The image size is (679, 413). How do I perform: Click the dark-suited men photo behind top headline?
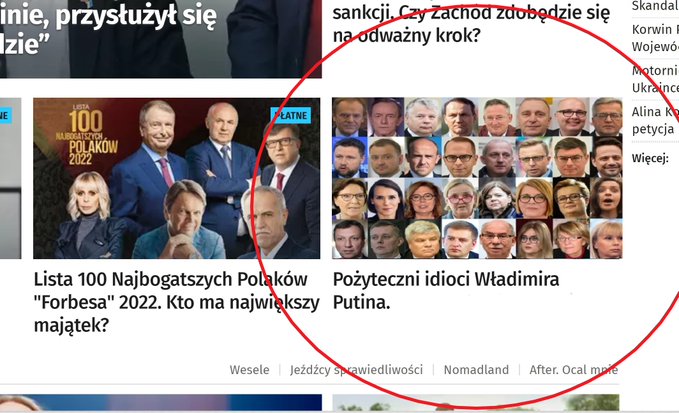coord(161,39)
